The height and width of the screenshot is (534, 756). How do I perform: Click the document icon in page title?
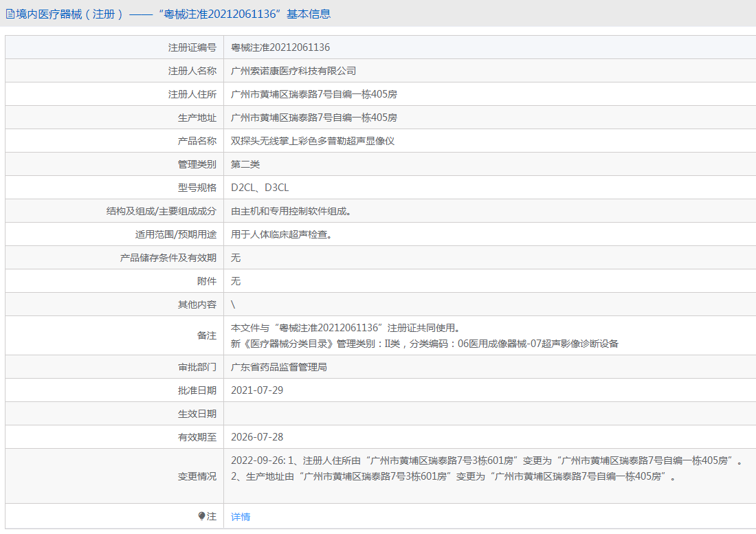(x=10, y=14)
